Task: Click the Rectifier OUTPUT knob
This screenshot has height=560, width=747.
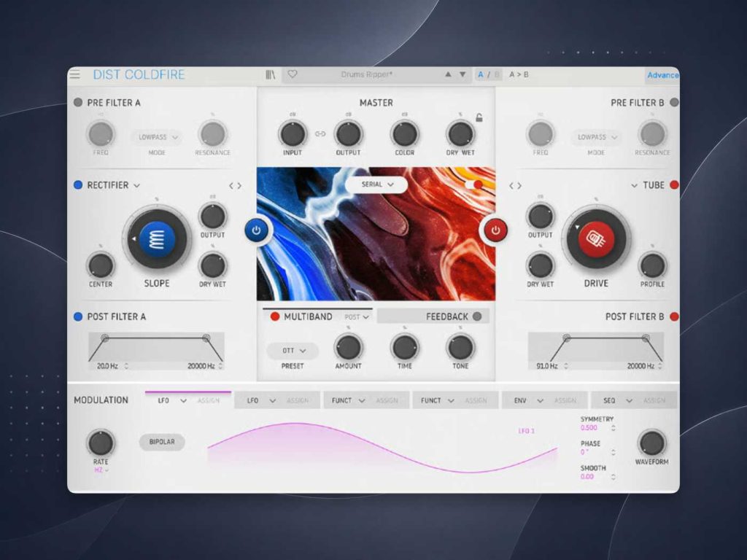Action: (212, 216)
